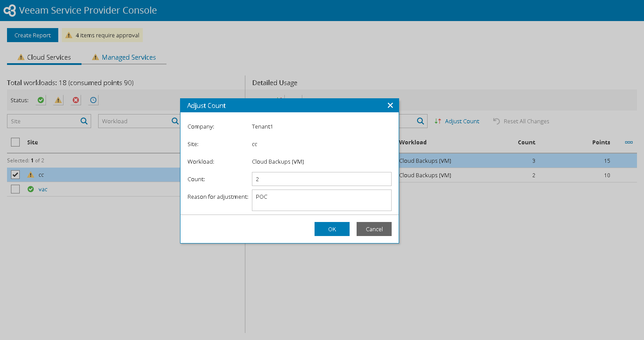
Task: Click the Adjust Count dialog title
Action: 206,105
